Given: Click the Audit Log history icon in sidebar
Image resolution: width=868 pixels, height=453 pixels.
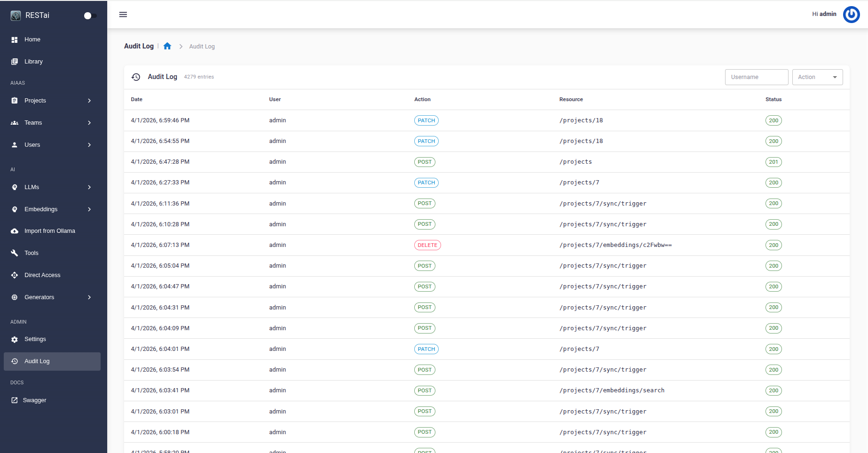Looking at the screenshot, I should click(15, 361).
